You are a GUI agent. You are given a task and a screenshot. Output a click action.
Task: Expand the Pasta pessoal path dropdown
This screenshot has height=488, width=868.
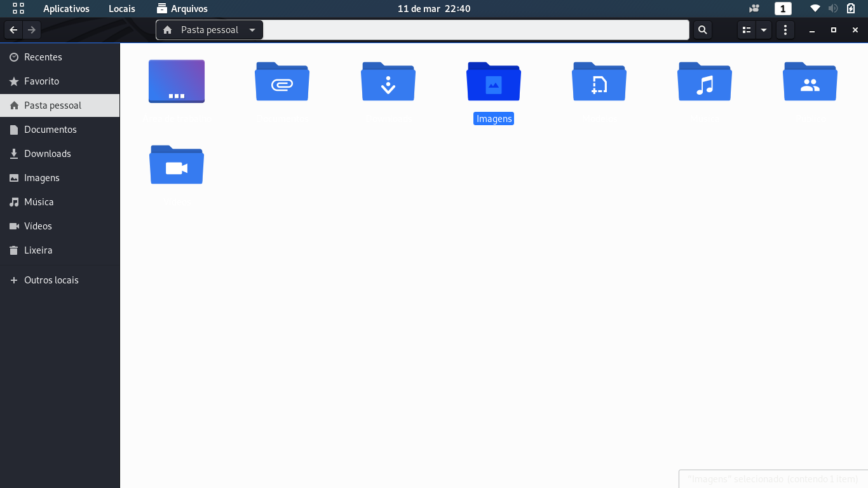[252, 30]
